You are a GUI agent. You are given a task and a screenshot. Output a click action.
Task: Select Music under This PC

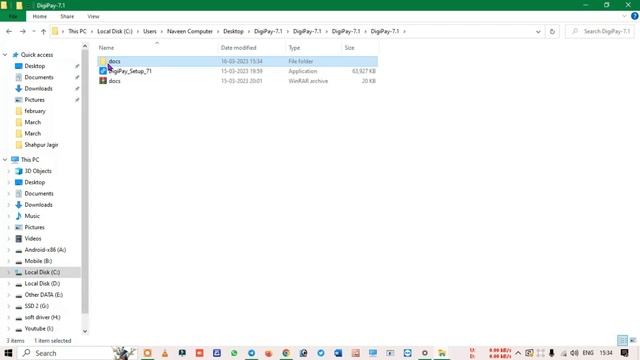(32, 216)
